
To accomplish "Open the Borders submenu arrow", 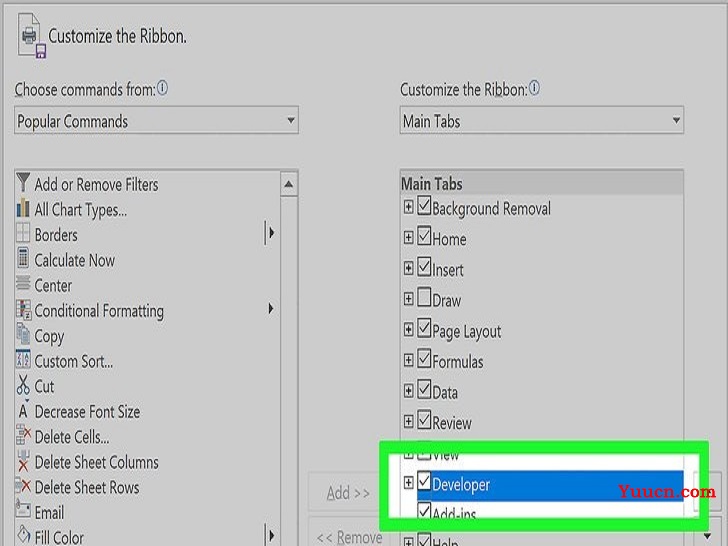I will tap(271, 233).
